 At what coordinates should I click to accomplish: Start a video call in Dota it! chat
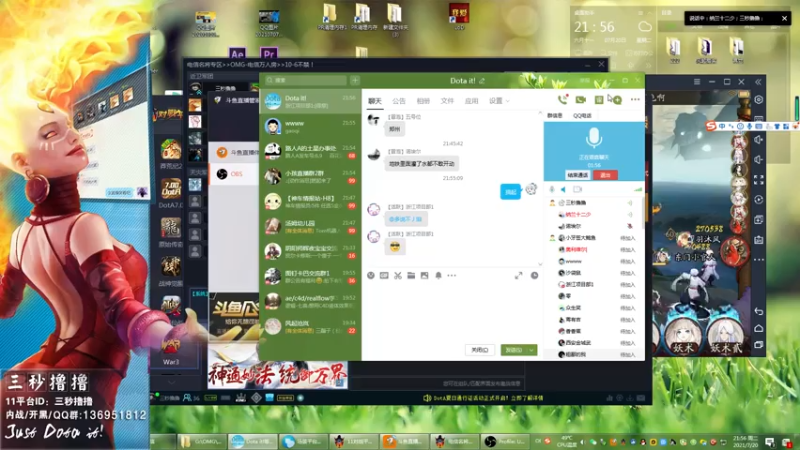click(x=581, y=99)
